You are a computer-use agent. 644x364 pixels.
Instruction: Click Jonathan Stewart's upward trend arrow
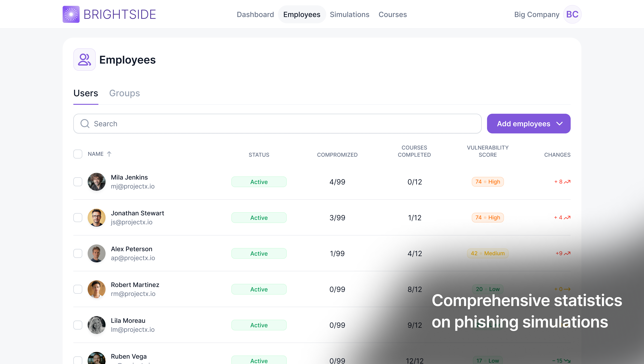[567, 218]
